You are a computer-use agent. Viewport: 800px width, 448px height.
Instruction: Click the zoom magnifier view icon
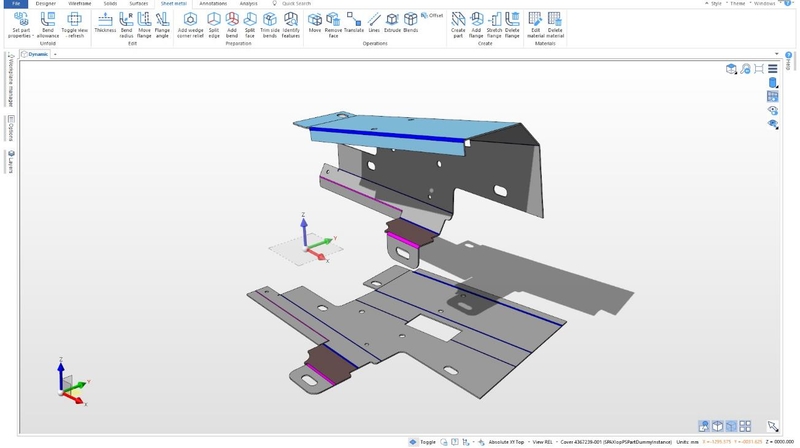(745, 69)
